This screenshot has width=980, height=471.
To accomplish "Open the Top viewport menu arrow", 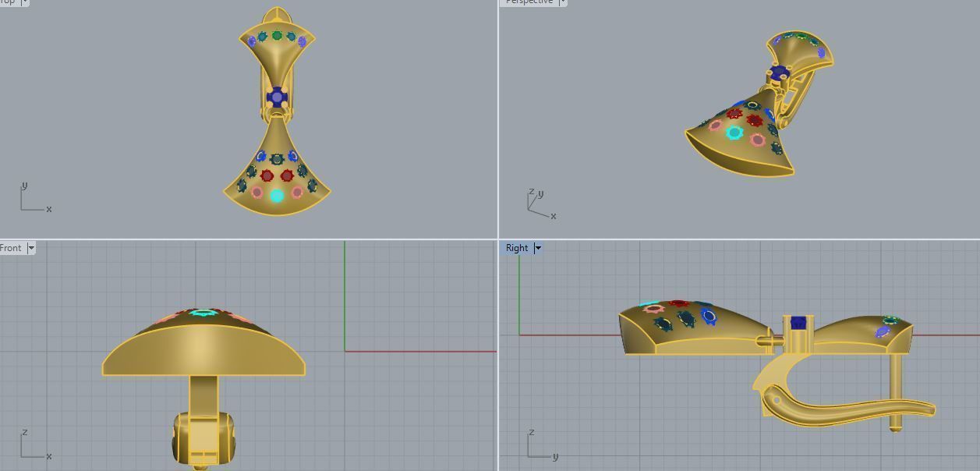I will [x=25, y=2].
